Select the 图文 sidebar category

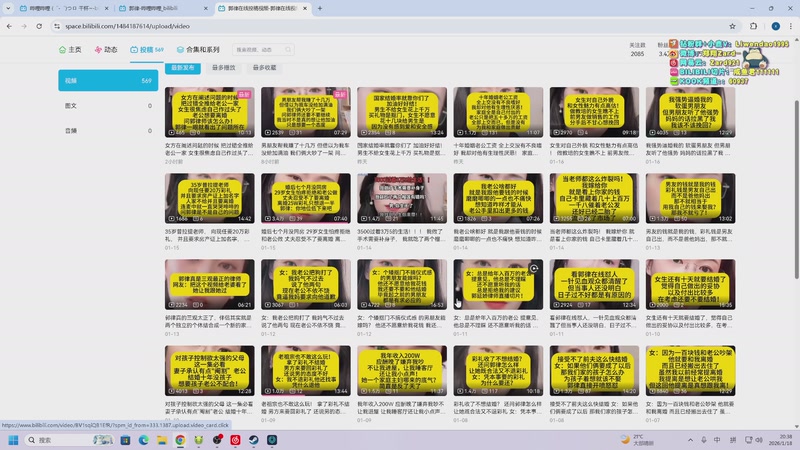pyautogui.click(x=108, y=106)
